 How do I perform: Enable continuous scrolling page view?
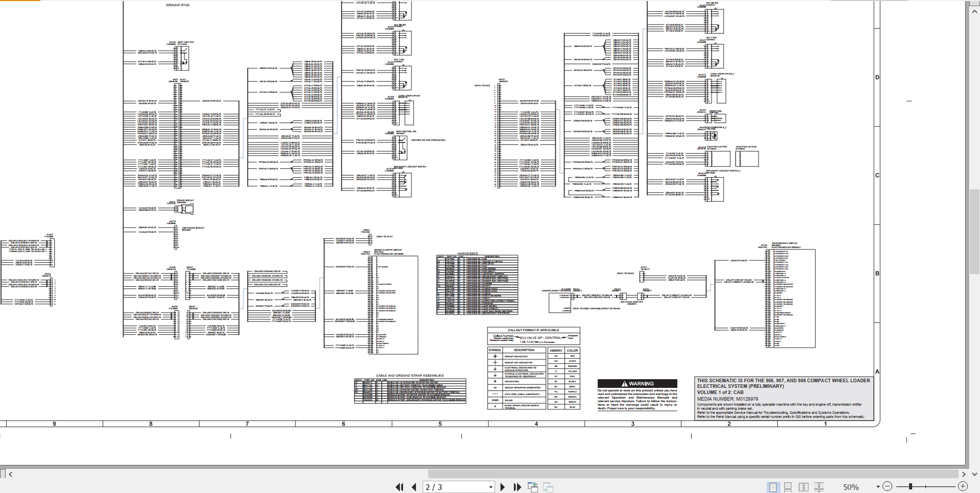pyautogui.click(x=788, y=487)
